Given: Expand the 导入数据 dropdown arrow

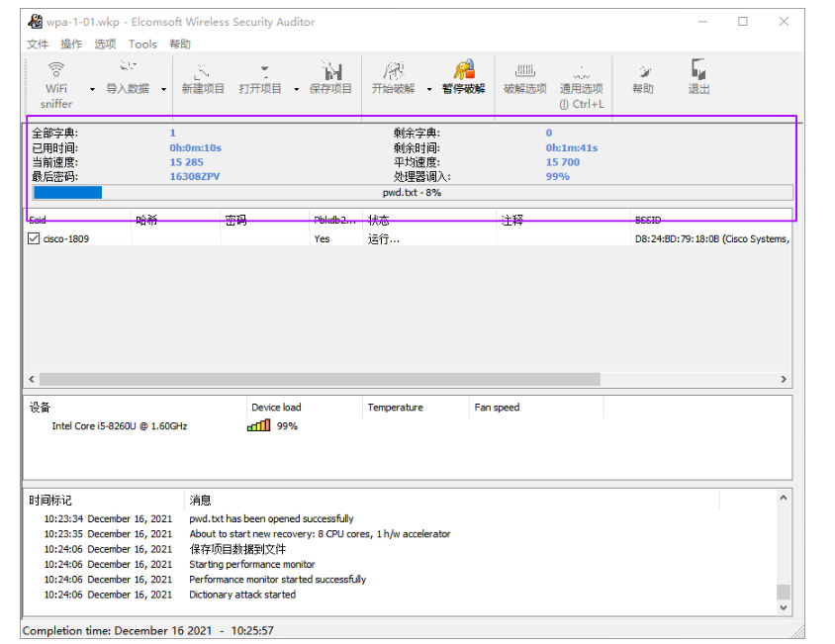Looking at the screenshot, I should pos(163,89).
